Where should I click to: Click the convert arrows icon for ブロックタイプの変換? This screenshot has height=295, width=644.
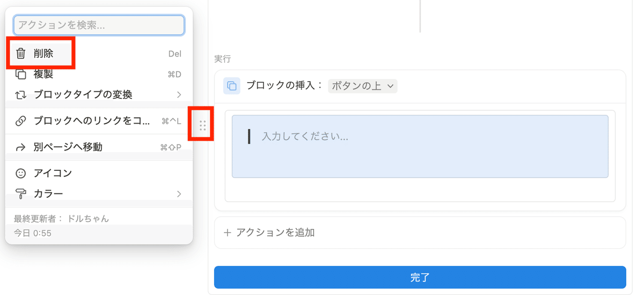(x=21, y=95)
